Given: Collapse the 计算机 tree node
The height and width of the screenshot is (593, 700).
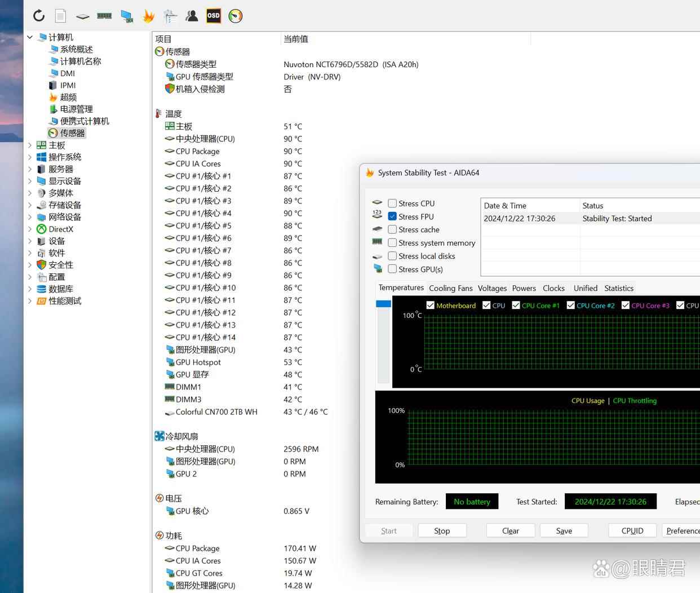Looking at the screenshot, I should (30, 37).
